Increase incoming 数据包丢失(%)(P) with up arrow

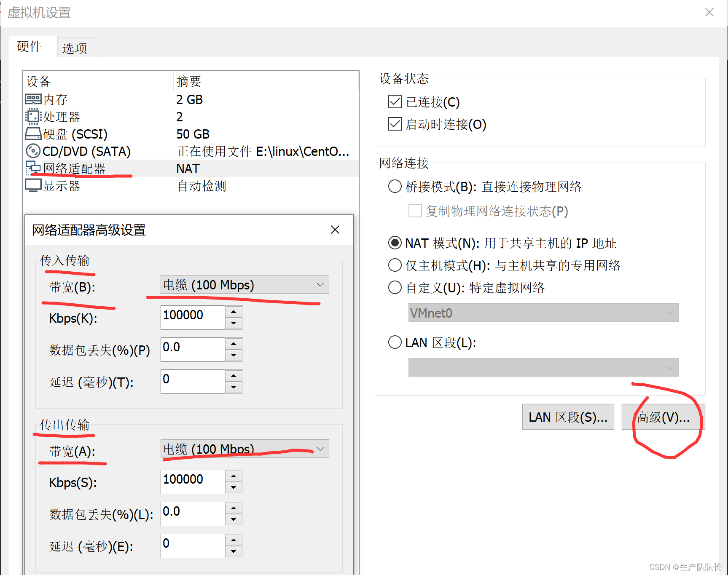pos(234,344)
